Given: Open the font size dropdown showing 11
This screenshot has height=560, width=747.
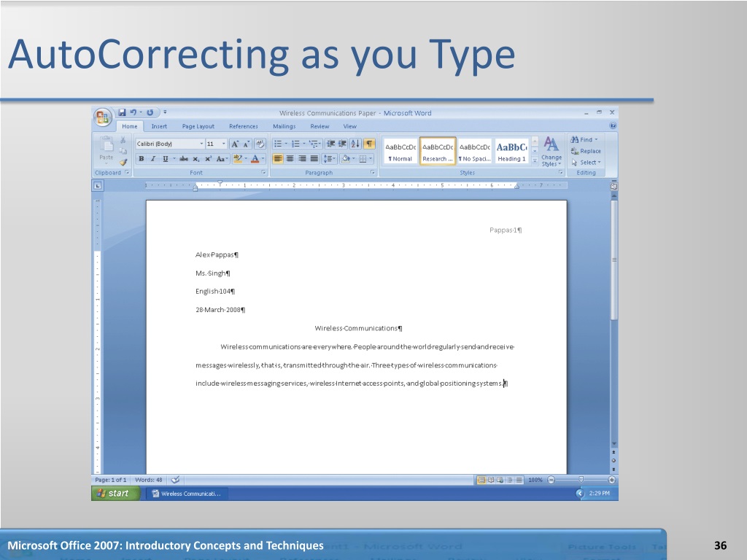Looking at the screenshot, I should 223,144.
